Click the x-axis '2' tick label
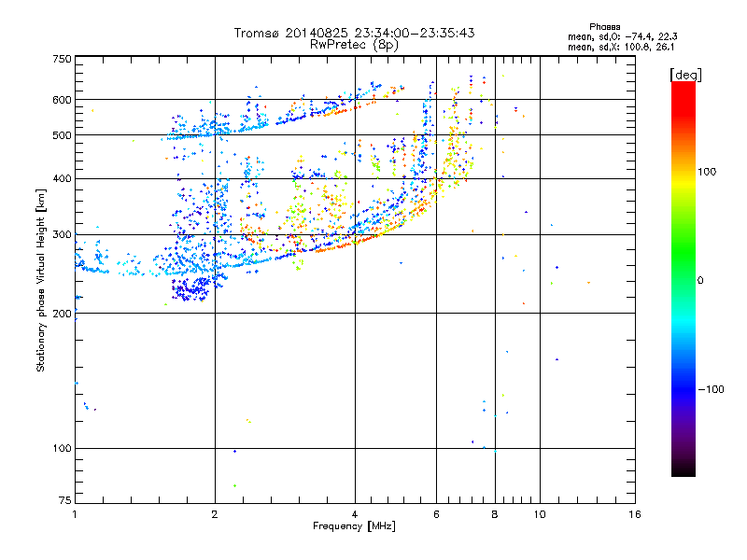Viewport: 747px width, 560px height. pyautogui.click(x=215, y=514)
